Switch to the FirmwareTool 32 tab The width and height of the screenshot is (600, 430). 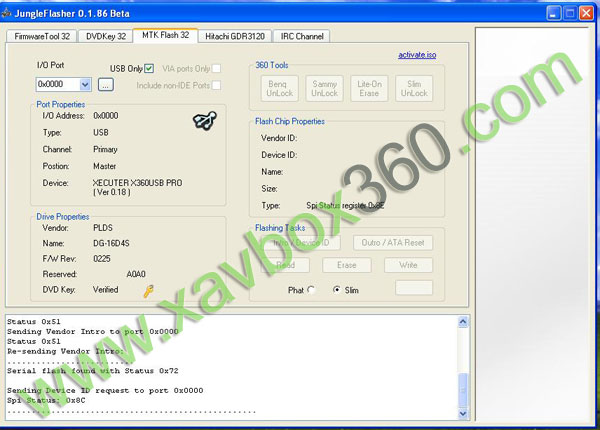pyautogui.click(x=42, y=36)
